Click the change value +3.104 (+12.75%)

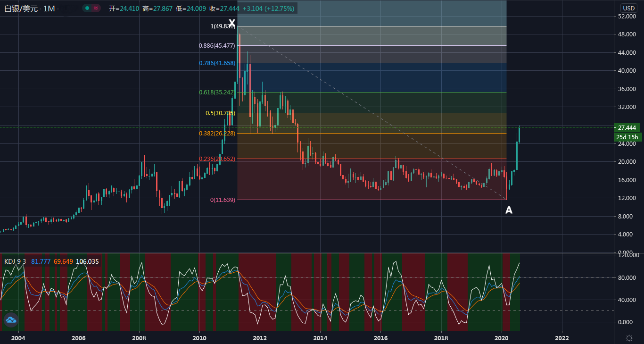[x=269, y=8]
